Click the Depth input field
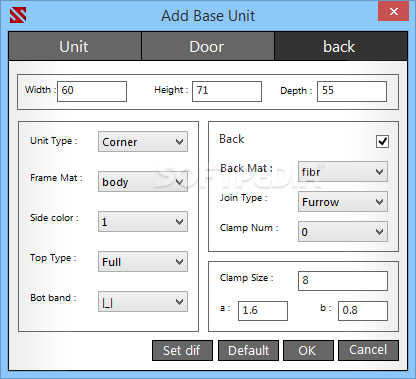Screen dimensions: 416x379 (352, 91)
